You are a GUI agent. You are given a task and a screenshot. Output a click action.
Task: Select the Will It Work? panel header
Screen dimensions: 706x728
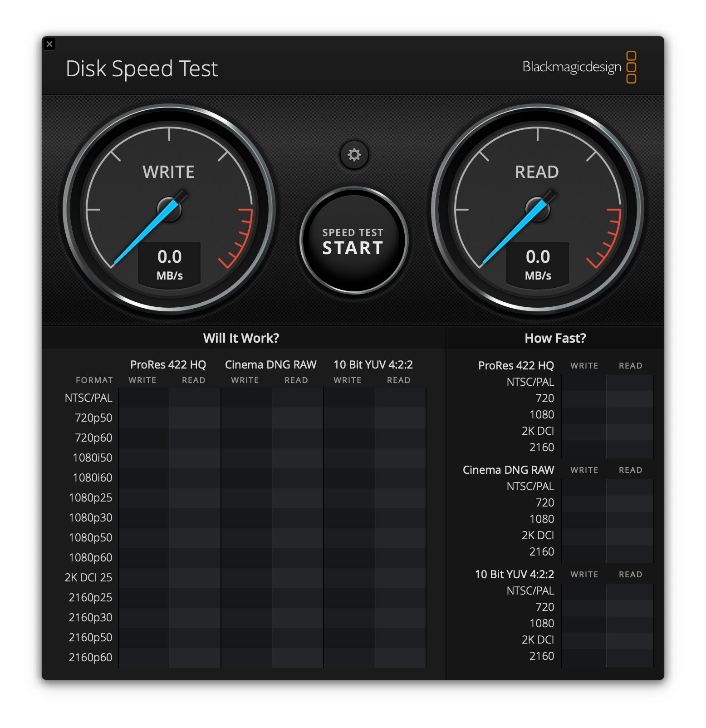tap(241, 338)
